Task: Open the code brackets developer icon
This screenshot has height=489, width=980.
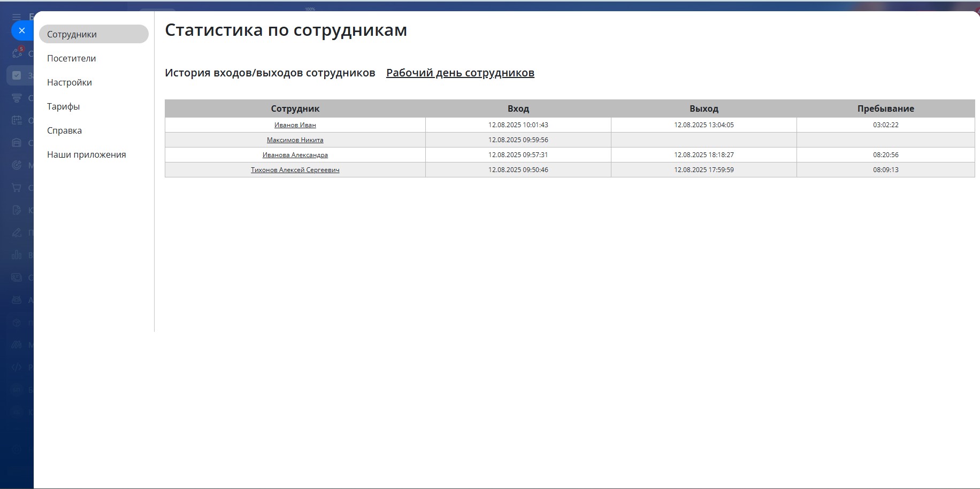Action: click(x=17, y=367)
